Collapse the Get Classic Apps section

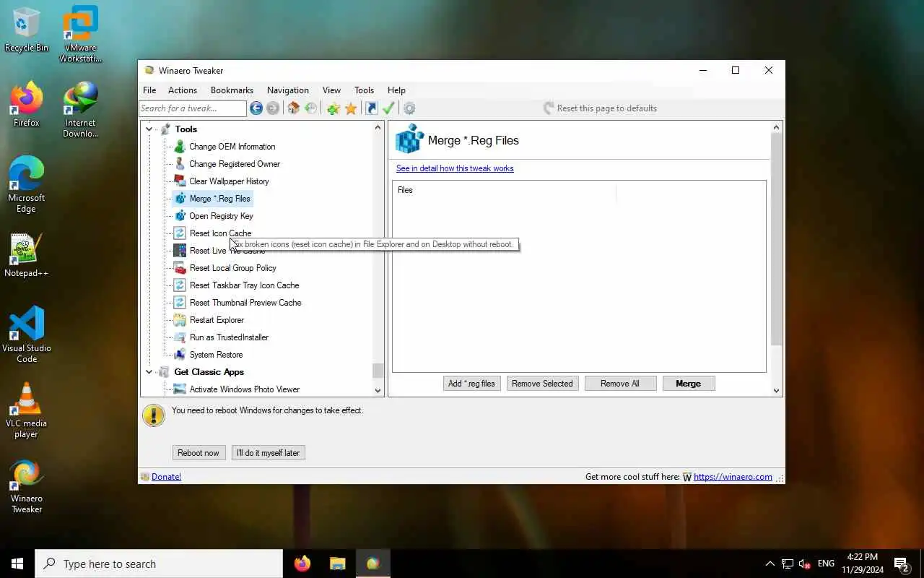pos(149,372)
